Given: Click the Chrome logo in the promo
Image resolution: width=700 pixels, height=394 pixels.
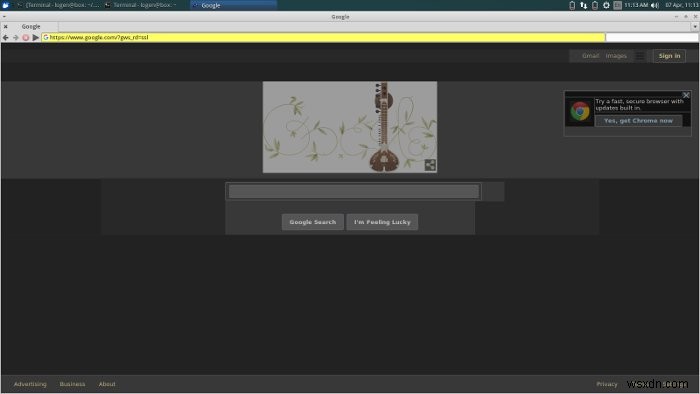Looking at the screenshot, I should tap(580, 111).
